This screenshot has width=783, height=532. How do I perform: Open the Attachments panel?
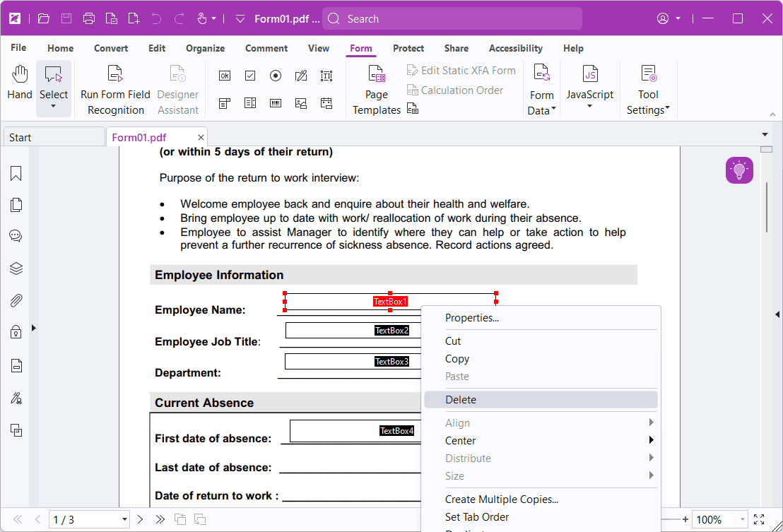coord(15,300)
